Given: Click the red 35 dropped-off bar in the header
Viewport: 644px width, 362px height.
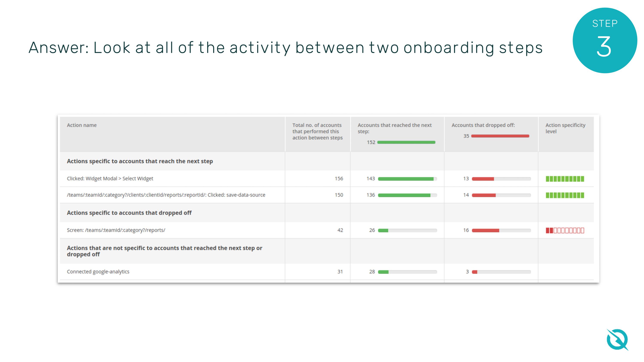Looking at the screenshot, I should (500, 136).
